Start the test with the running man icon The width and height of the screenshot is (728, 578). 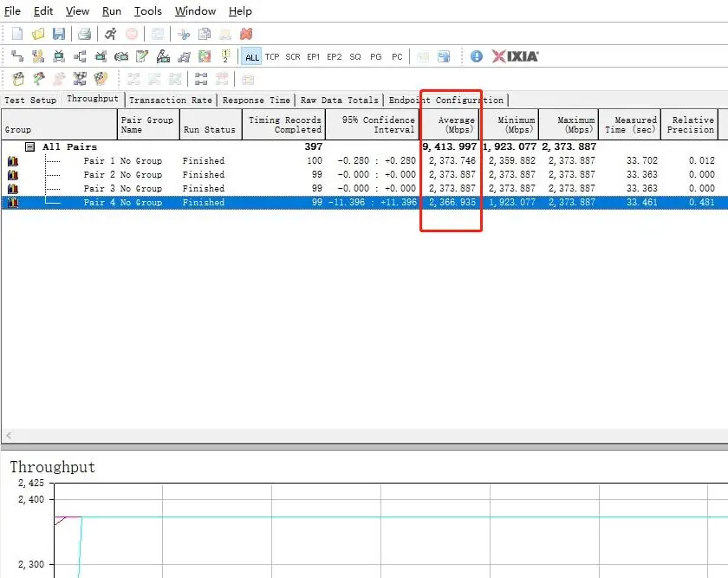tap(110, 34)
